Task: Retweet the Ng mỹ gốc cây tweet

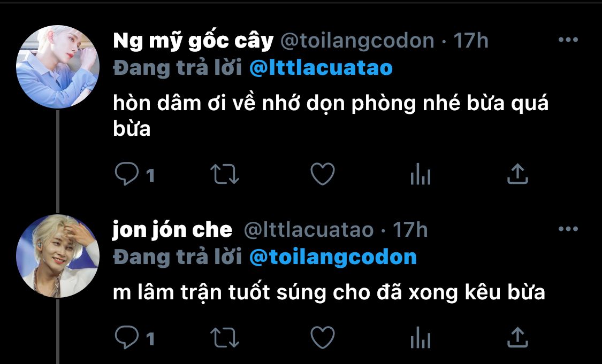Action: tap(225, 174)
